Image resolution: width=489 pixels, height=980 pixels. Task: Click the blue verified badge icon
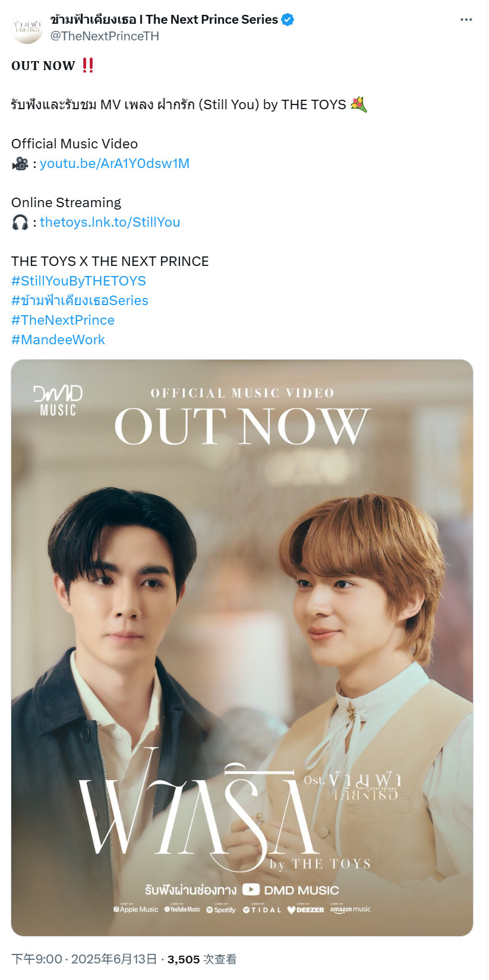(x=288, y=20)
